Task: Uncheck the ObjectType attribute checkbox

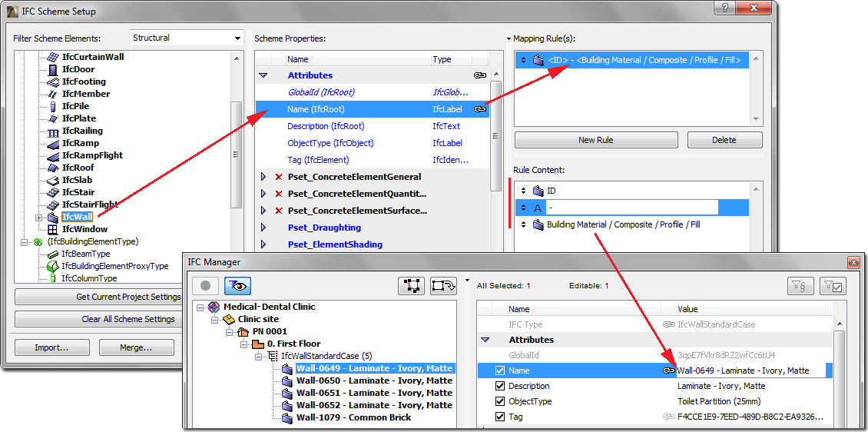Action: [500, 401]
